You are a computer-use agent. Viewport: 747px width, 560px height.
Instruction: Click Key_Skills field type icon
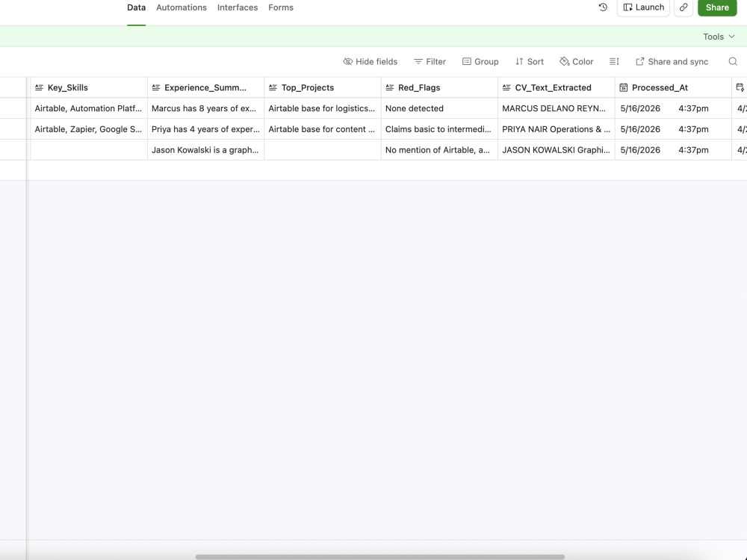pos(39,87)
